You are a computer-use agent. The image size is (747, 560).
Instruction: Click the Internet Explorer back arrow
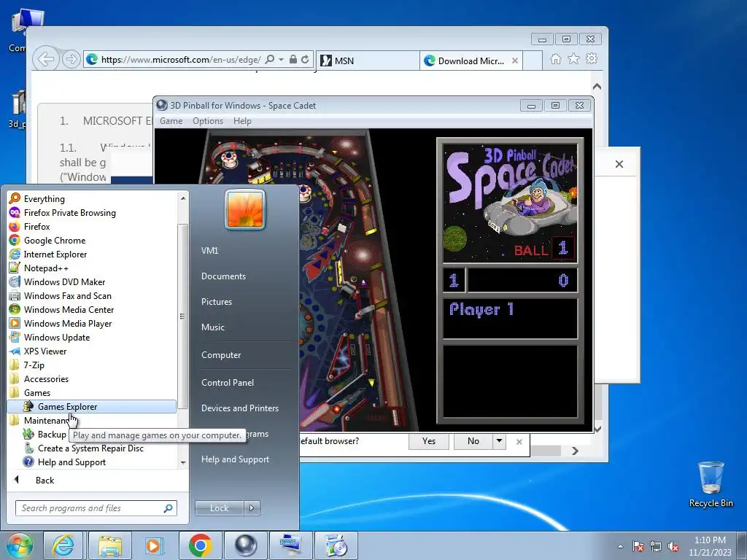(x=46, y=60)
